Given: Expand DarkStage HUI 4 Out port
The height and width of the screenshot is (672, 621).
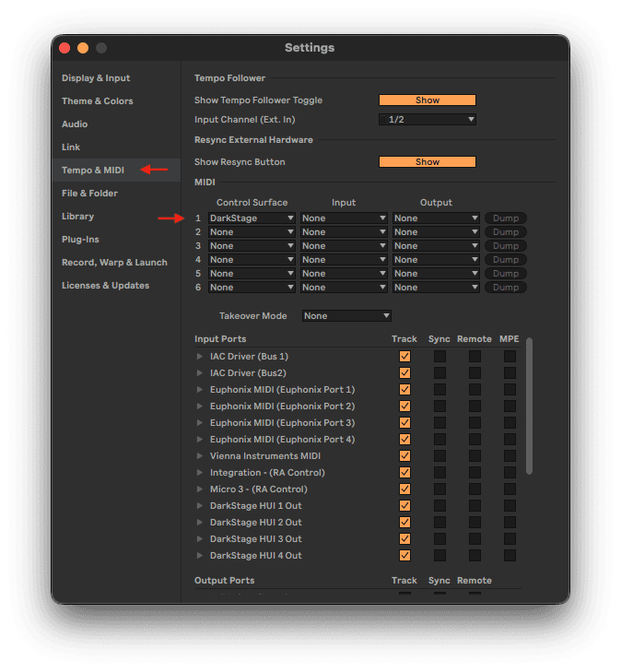Looking at the screenshot, I should [x=200, y=556].
